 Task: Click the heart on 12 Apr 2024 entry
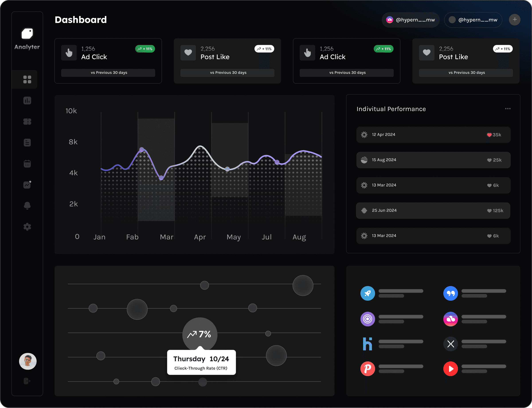489,135
